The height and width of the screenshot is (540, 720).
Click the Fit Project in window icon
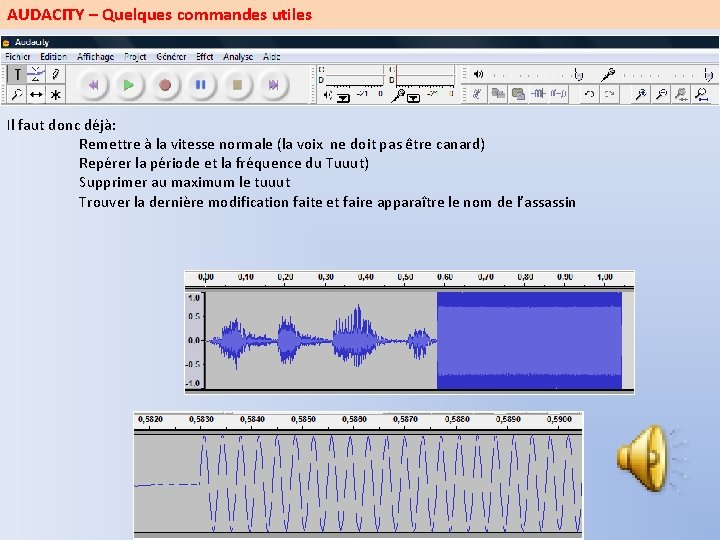coord(701,94)
